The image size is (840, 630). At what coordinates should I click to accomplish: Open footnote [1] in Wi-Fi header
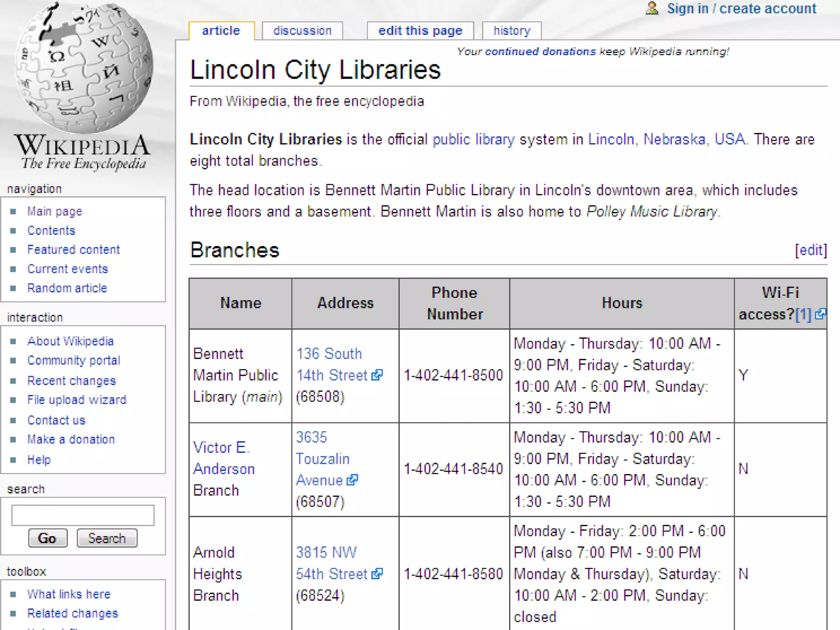pos(803,314)
